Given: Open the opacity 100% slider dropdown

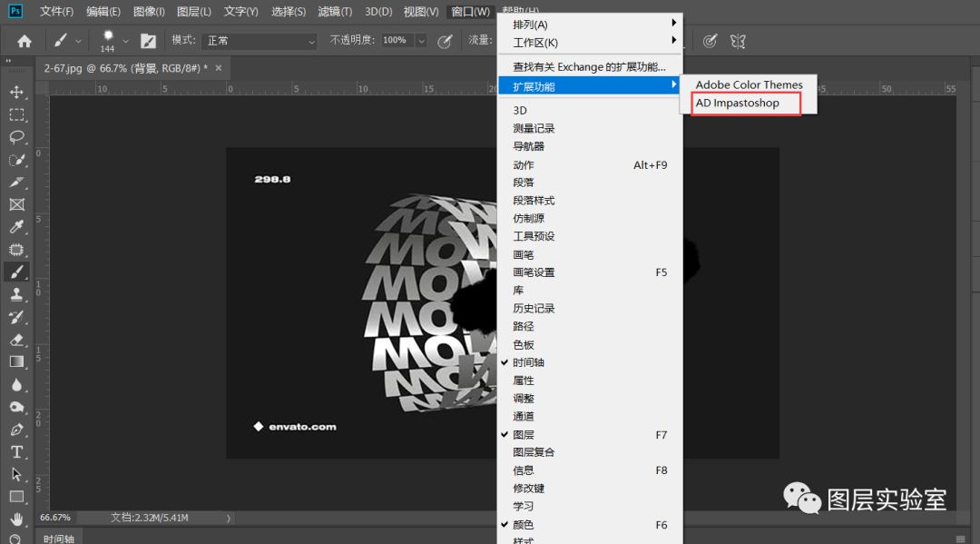Looking at the screenshot, I should (x=422, y=41).
